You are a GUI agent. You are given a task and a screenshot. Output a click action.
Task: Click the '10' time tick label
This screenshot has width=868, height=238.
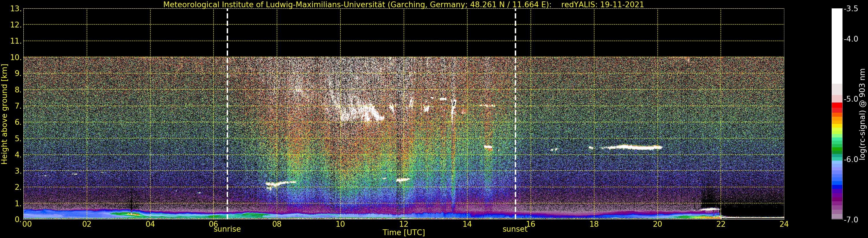[x=340, y=224]
